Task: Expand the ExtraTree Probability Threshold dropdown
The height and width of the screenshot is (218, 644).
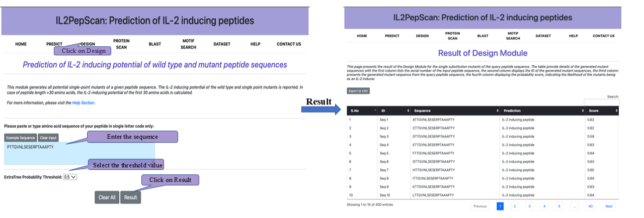Action: pos(70,177)
